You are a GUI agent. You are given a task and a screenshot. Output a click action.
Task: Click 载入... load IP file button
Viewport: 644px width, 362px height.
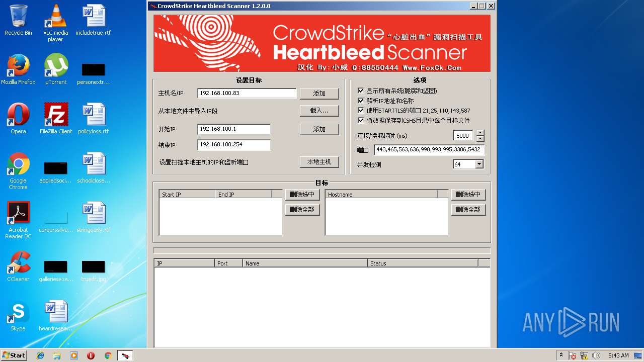[319, 111]
